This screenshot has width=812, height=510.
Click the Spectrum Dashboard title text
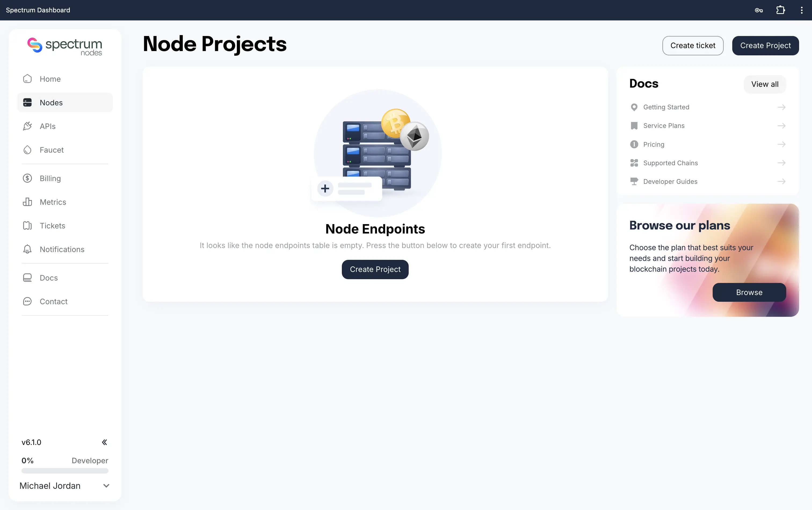pyautogui.click(x=38, y=10)
